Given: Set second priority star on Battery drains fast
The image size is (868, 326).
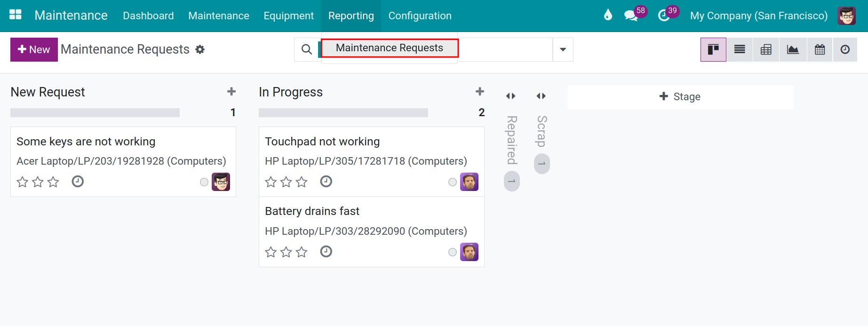Looking at the screenshot, I should tap(286, 252).
